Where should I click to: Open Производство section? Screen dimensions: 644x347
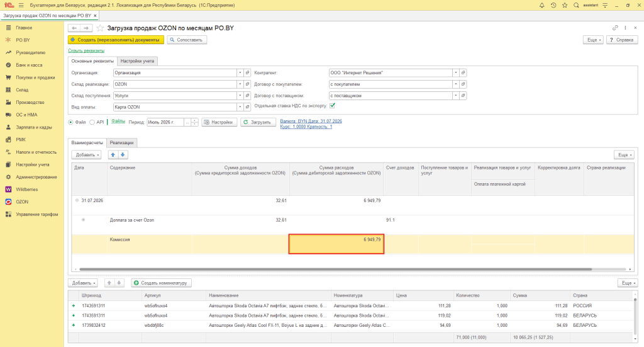[x=30, y=103]
